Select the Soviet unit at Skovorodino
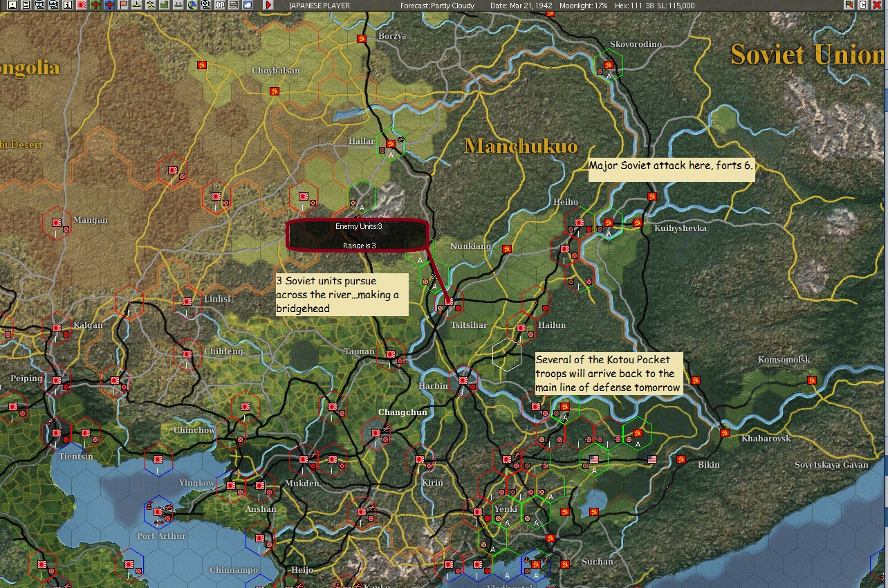Viewport: 888px width, 588px height. [x=609, y=66]
